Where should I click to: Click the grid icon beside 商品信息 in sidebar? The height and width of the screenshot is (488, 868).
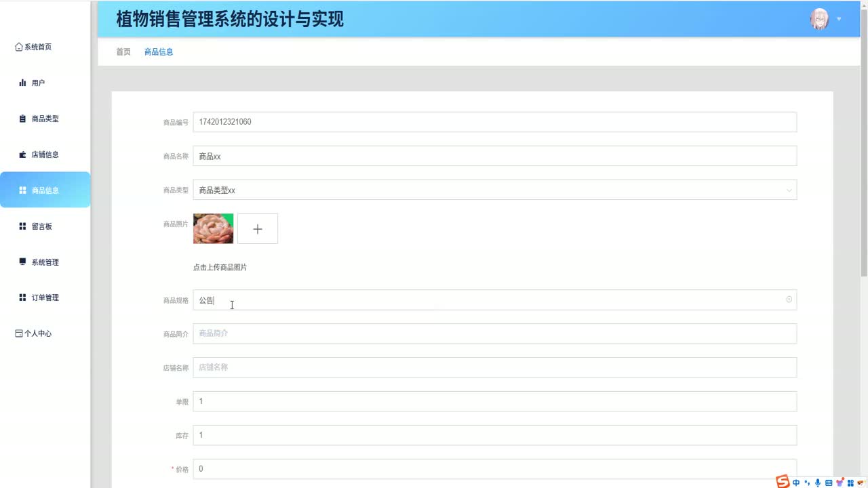coord(22,190)
